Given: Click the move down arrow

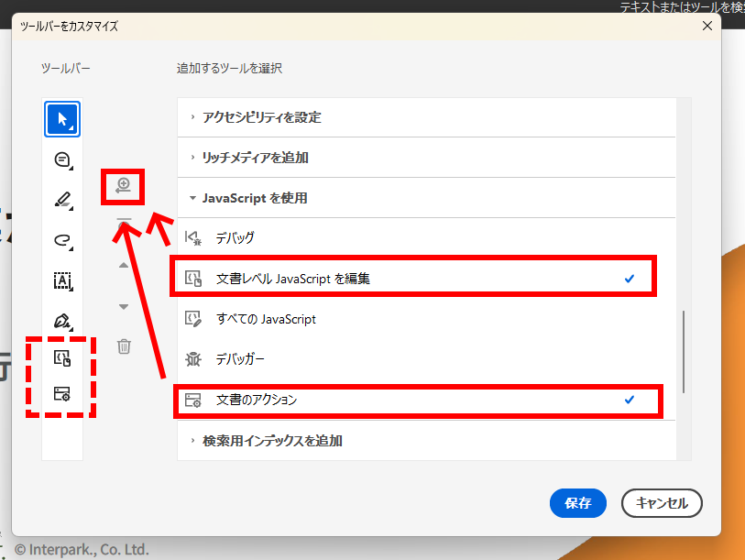Looking at the screenshot, I should [124, 306].
